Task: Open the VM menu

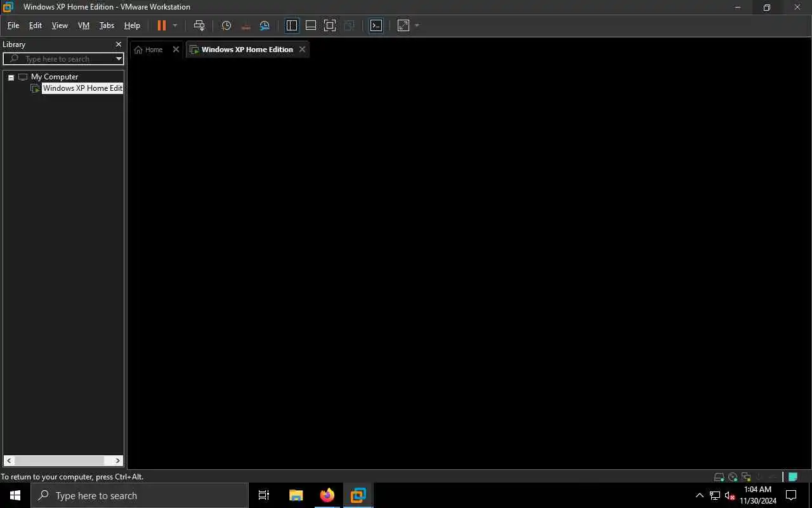Action: [x=84, y=25]
